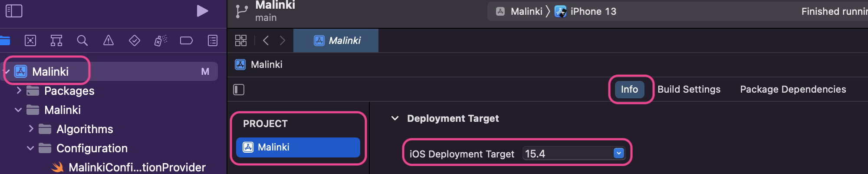Open the report navigator
Screen dimensions: 868x174
tap(213, 41)
